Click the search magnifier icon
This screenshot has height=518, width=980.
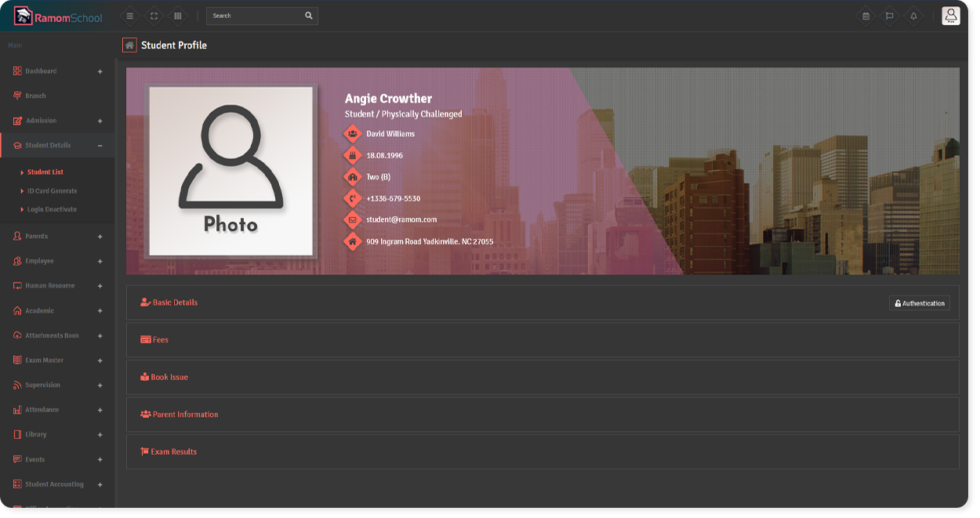(x=309, y=16)
